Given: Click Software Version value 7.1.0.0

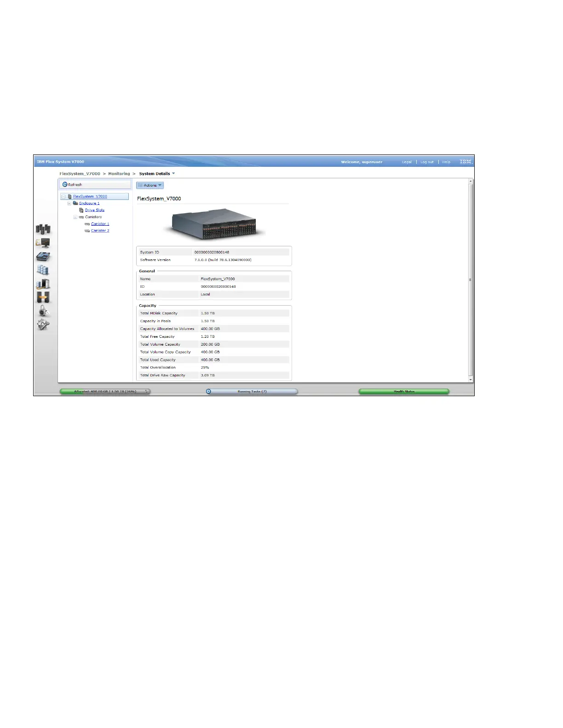Looking at the screenshot, I should [x=223, y=260].
